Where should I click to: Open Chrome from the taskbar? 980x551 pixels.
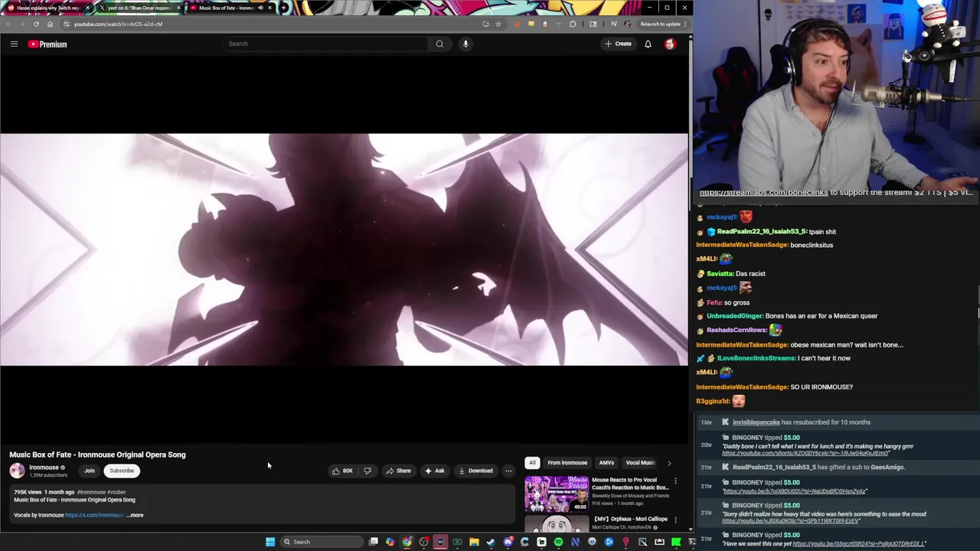407,542
